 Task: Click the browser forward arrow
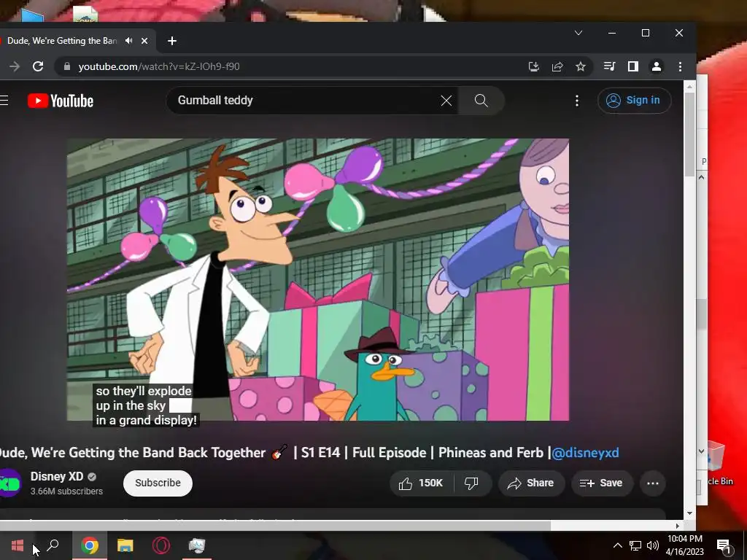pyautogui.click(x=15, y=66)
